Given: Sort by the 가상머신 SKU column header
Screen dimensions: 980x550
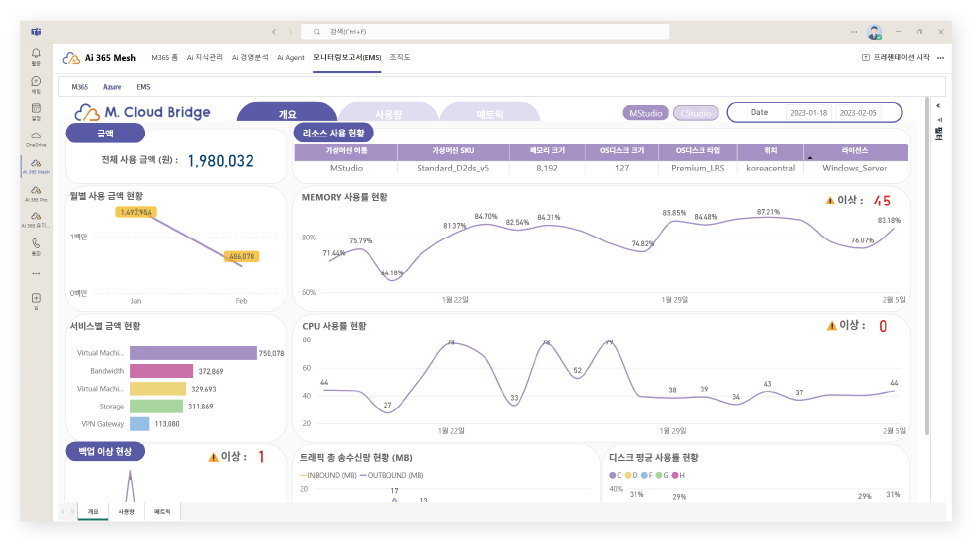Looking at the screenshot, I should click(x=453, y=151).
